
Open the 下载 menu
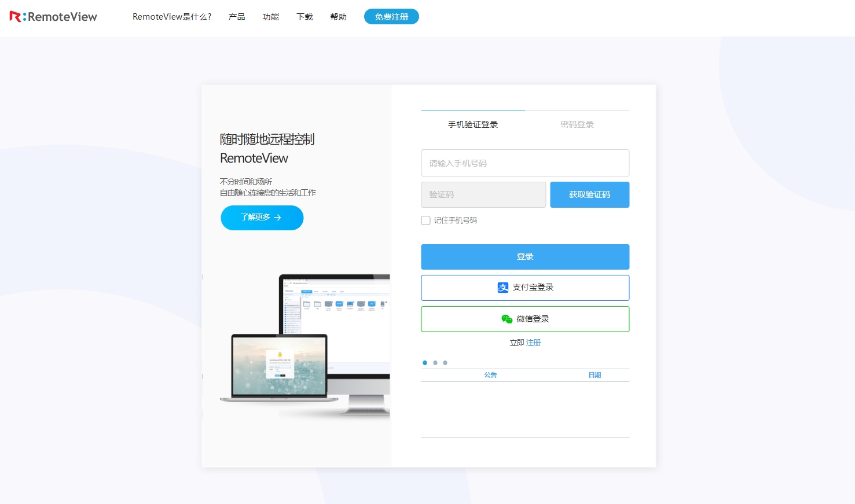[304, 17]
